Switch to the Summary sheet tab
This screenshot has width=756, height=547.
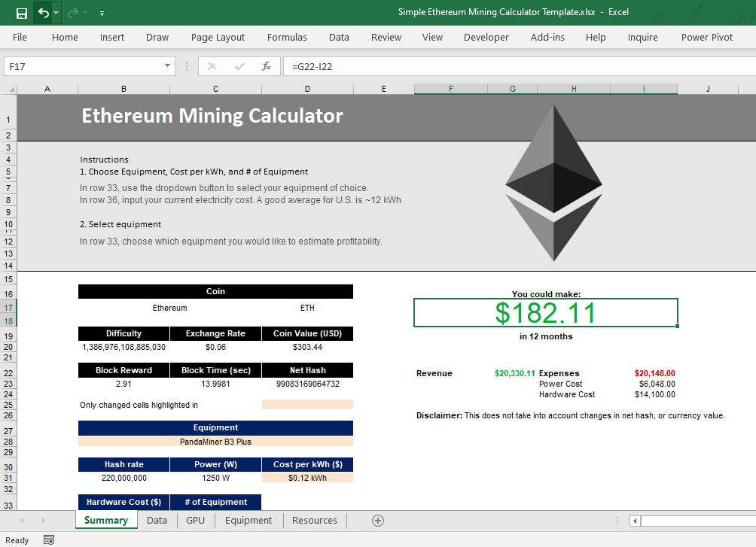coord(106,521)
